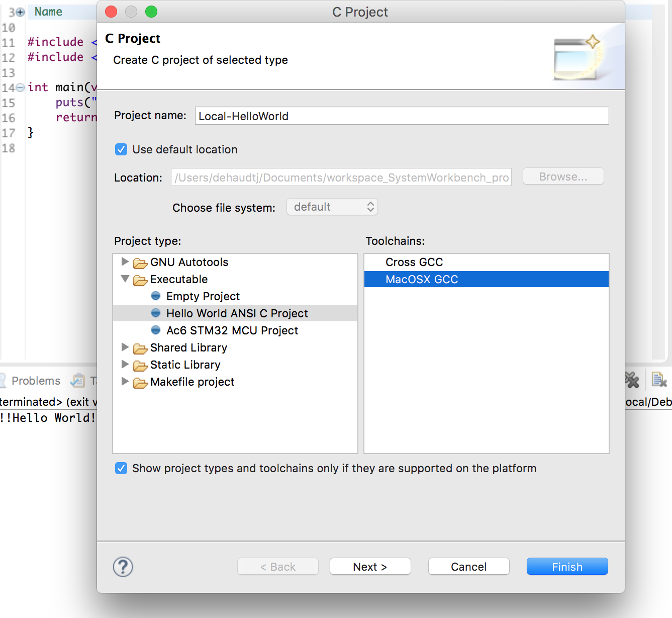
Task: Switch to the Problems tab
Action: point(36,381)
